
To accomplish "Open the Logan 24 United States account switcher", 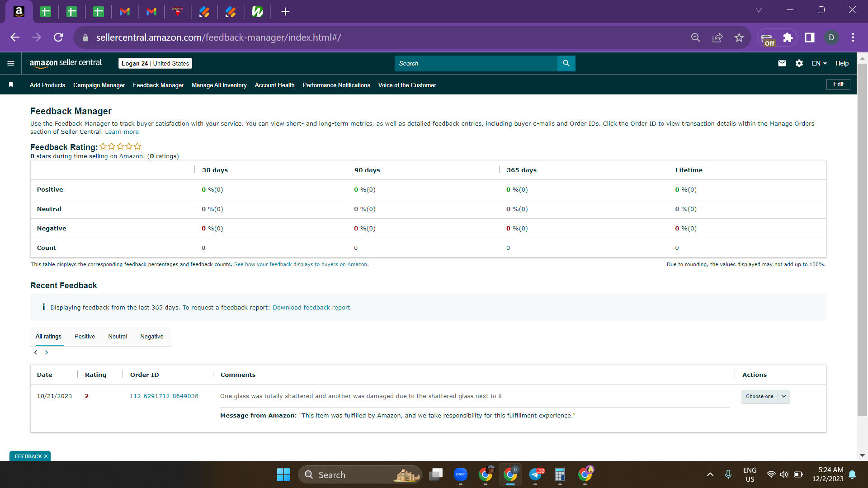I will [155, 63].
